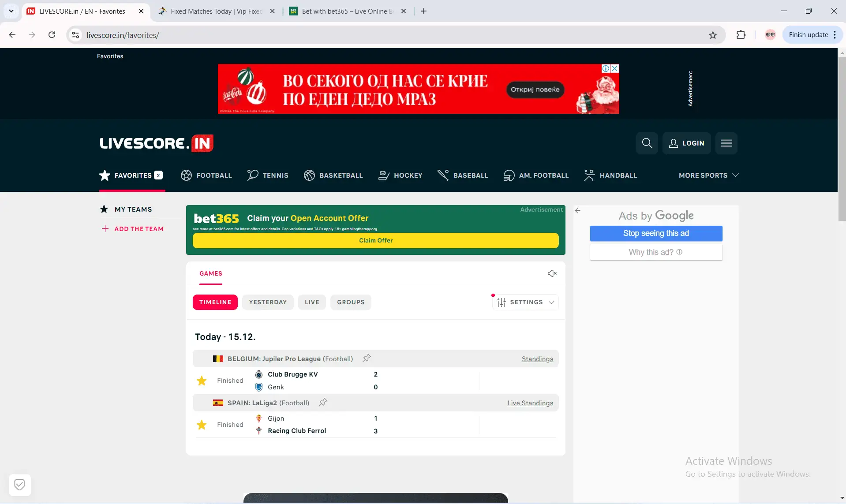Click the Login button
846x504 pixels.
tap(686, 143)
